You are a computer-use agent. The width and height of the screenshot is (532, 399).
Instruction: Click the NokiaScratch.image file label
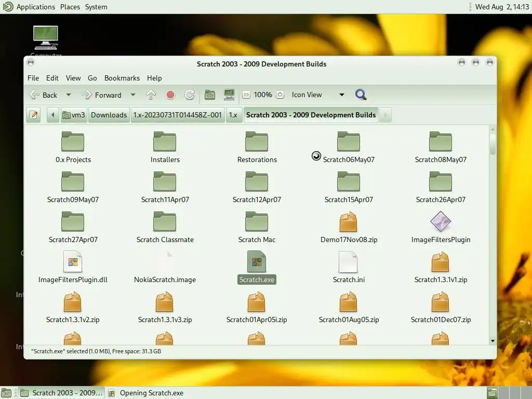coord(165,280)
